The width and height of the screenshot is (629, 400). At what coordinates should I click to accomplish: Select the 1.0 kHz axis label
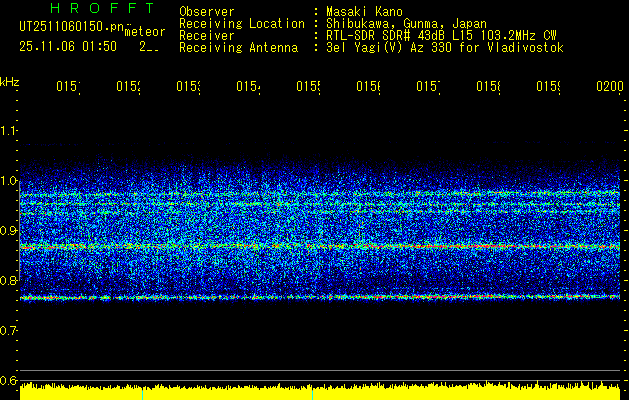[x=9, y=181]
